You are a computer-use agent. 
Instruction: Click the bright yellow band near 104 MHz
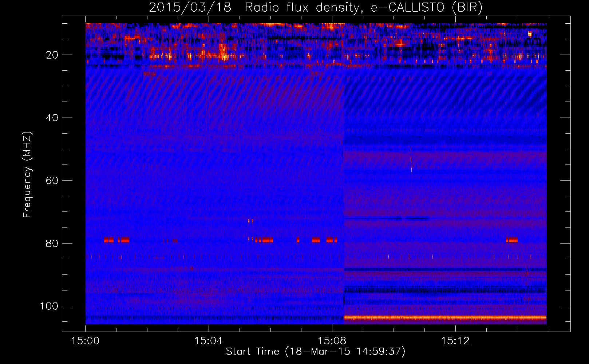pyautogui.click(x=445, y=317)
